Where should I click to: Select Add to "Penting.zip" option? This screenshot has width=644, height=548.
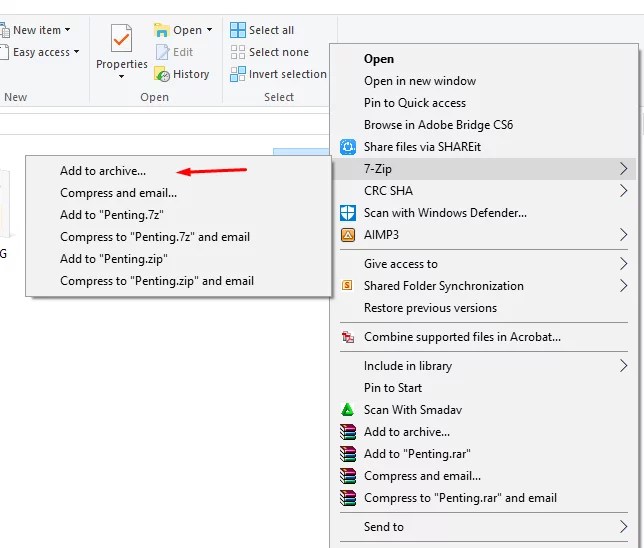tap(113, 259)
